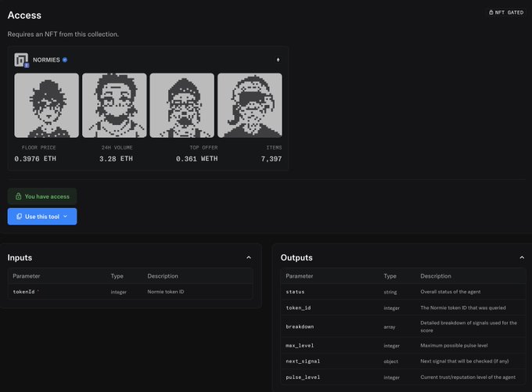Collapse the Outputs panel
The image size is (532, 392).
coord(522,257)
